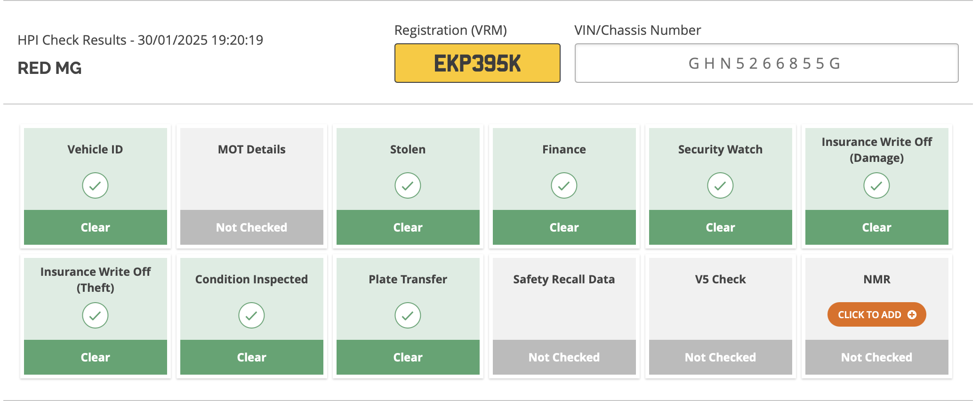The image size is (980, 401).
Task: Select the Security Watch Clear bar
Action: pyautogui.click(x=721, y=227)
